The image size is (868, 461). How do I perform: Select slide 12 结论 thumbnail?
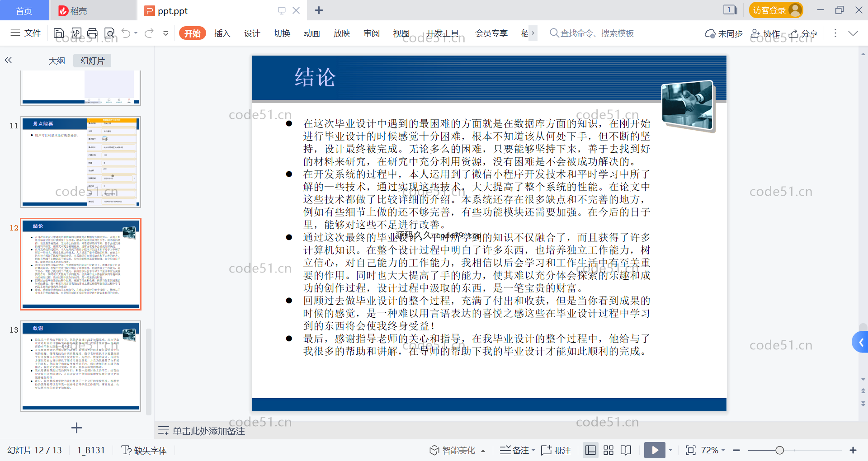click(x=81, y=264)
